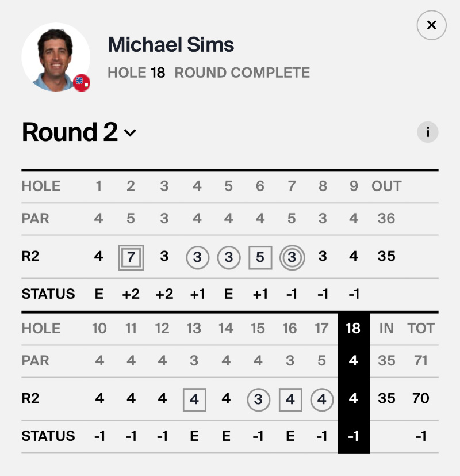Select the bogey 5 on hole 6
This screenshot has height=476, width=460.
click(x=260, y=257)
